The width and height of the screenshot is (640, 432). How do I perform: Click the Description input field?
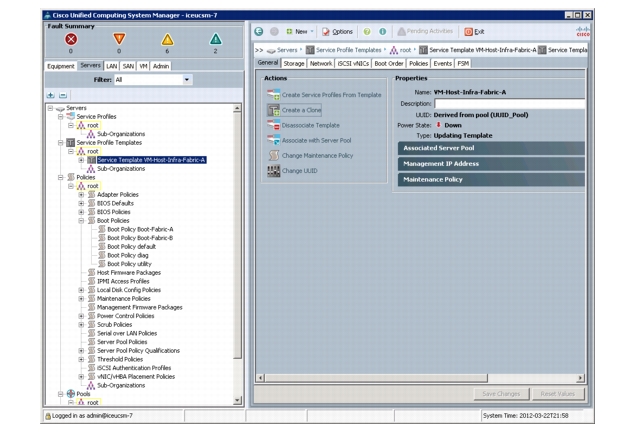(509, 104)
